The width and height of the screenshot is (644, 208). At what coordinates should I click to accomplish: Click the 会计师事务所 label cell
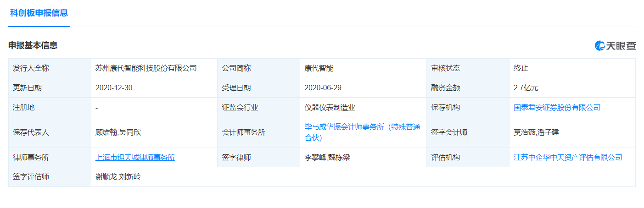click(259, 132)
